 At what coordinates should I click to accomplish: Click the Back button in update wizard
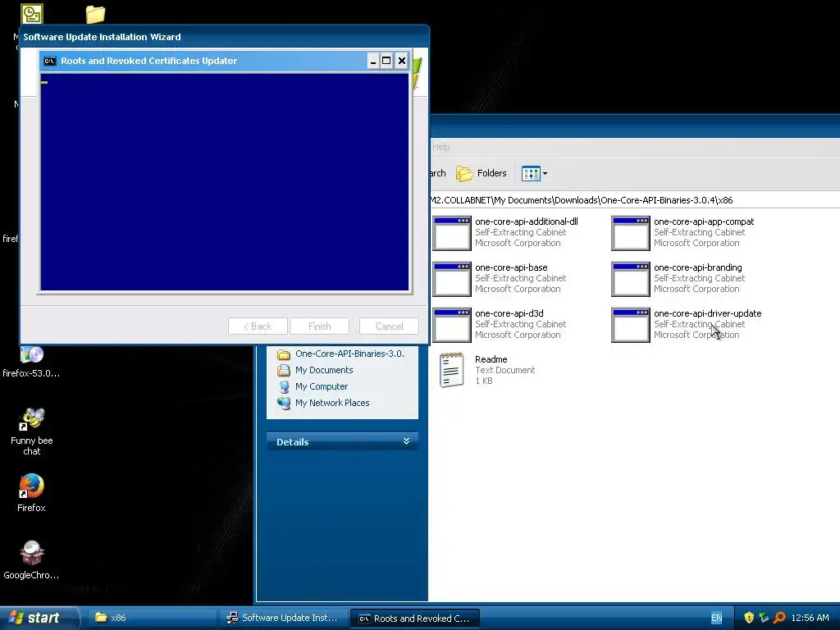point(258,326)
